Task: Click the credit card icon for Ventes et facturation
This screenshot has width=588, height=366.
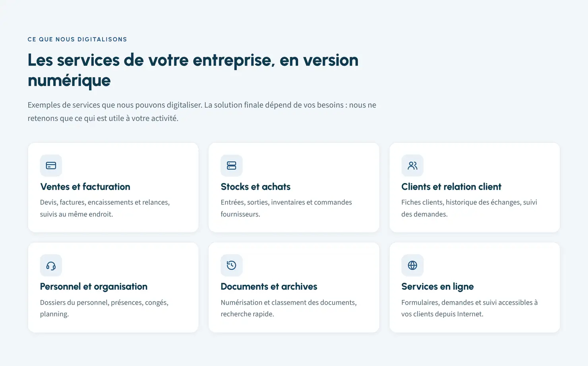Action: tap(51, 165)
